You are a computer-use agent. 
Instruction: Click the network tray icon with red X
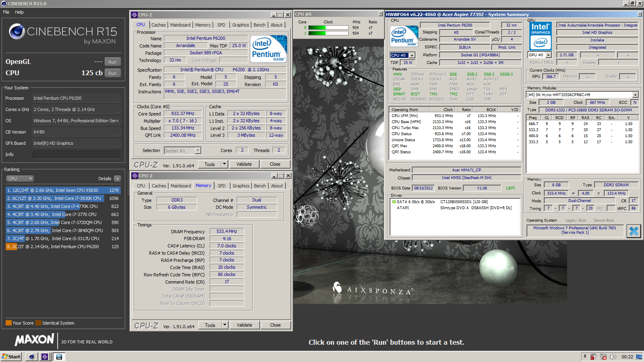(x=603, y=357)
